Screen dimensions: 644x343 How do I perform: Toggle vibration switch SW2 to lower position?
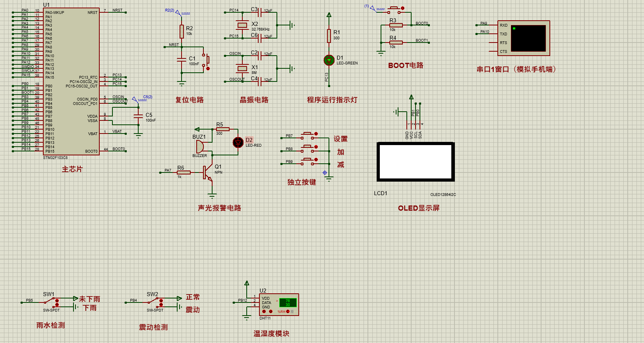(x=161, y=305)
